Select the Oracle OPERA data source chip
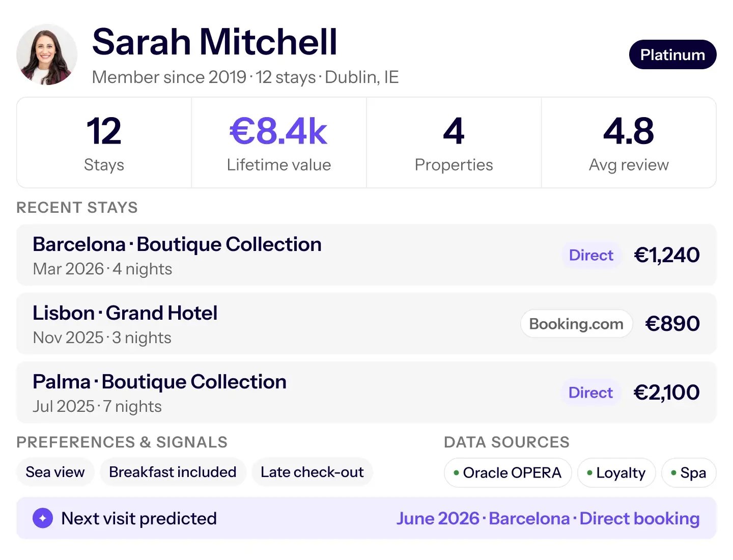 [x=508, y=473]
